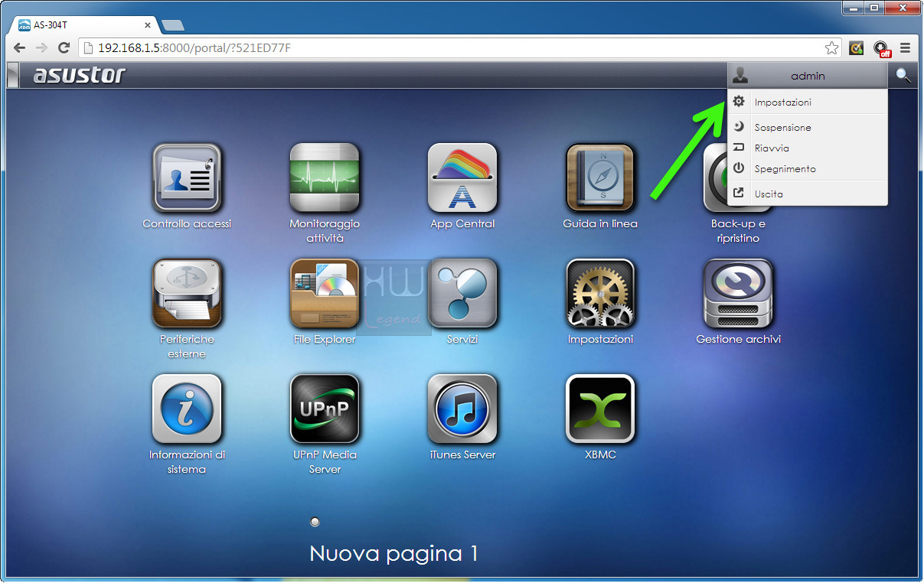Switch to the AS-304T browser tab
Viewport: 924px width, 583px height.
click(x=84, y=24)
